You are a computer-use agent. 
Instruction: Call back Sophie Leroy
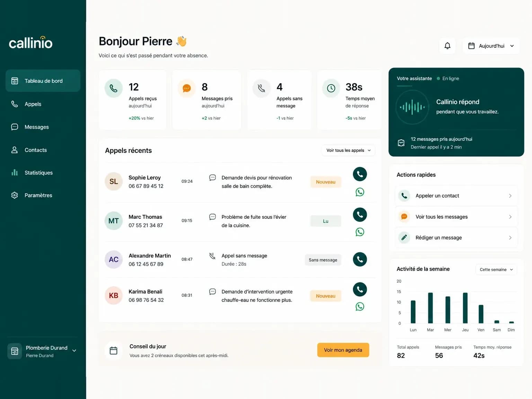pos(360,174)
